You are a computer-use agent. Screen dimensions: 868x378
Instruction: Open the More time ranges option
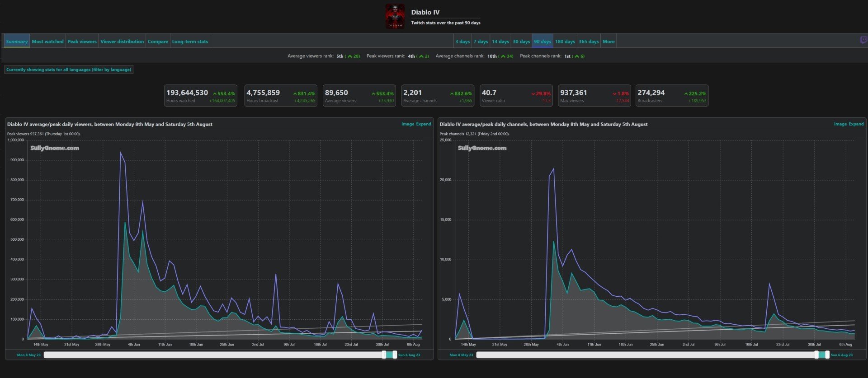(x=609, y=42)
